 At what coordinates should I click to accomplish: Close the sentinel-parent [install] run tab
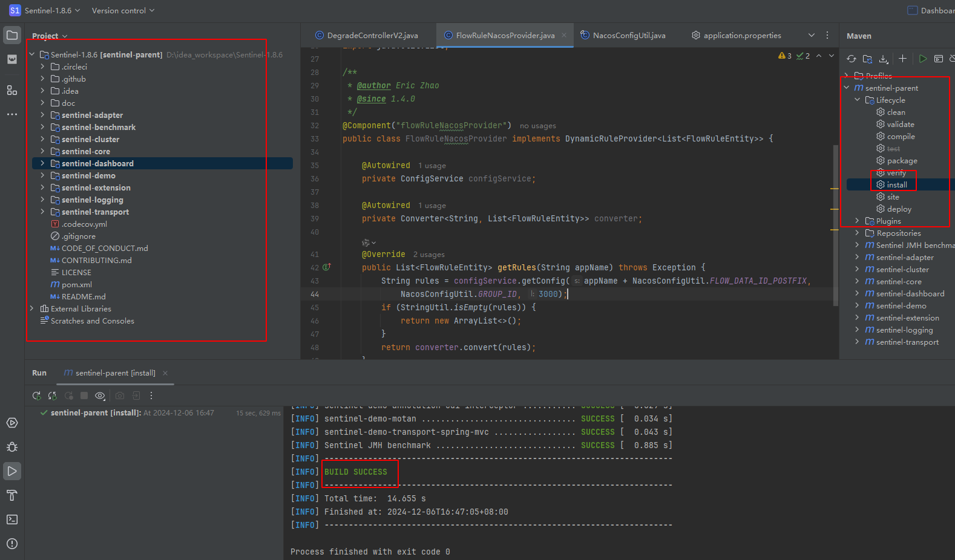165,373
